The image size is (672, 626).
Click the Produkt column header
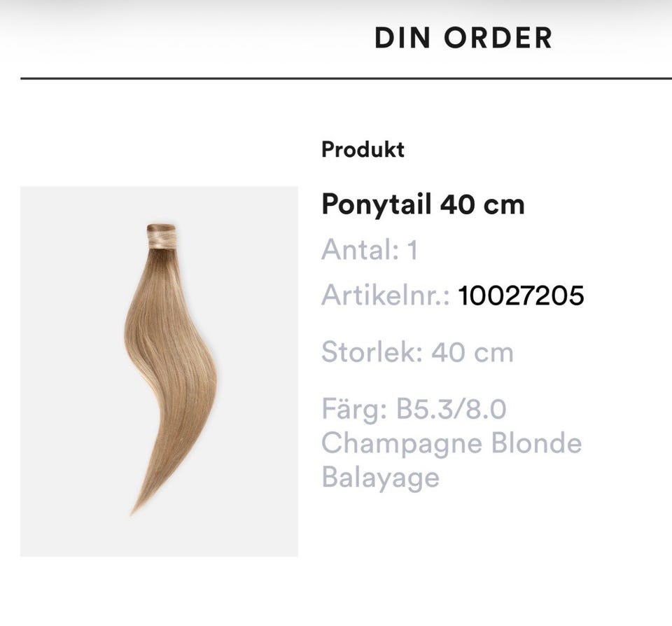tap(363, 150)
